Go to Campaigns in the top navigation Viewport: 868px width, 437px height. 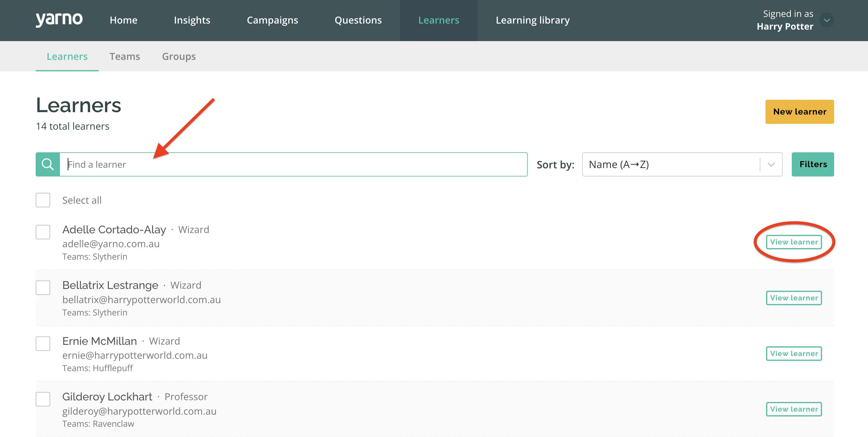click(272, 20)
